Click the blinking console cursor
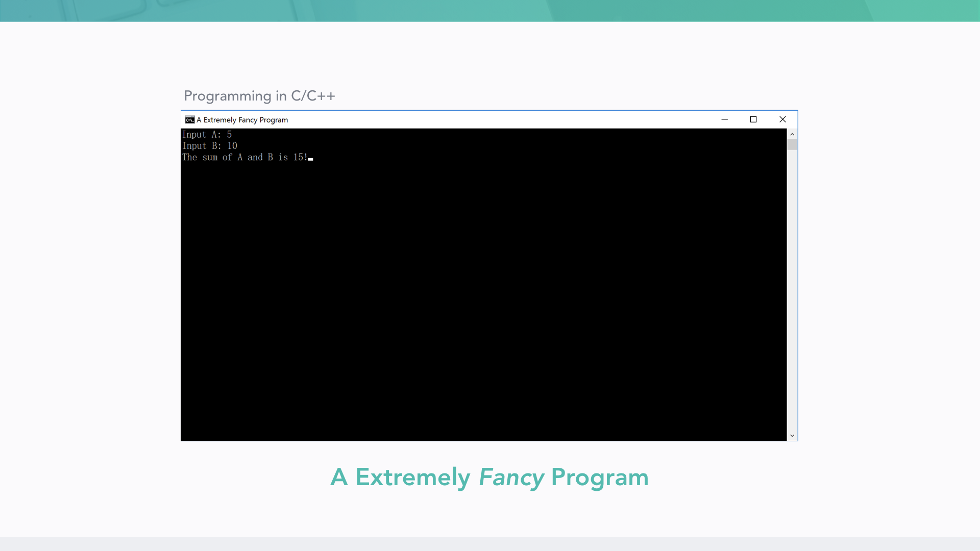Screen dimensions: 980x551 click(310, 159)
